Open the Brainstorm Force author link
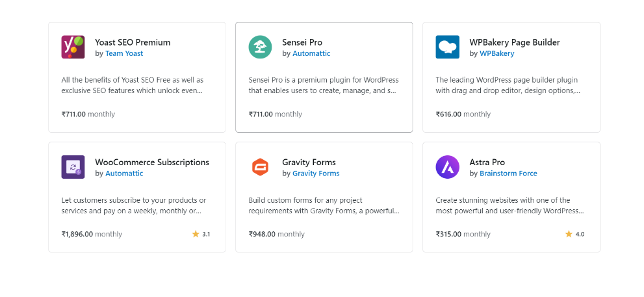 pyautogui.click(x=508, y=174)
